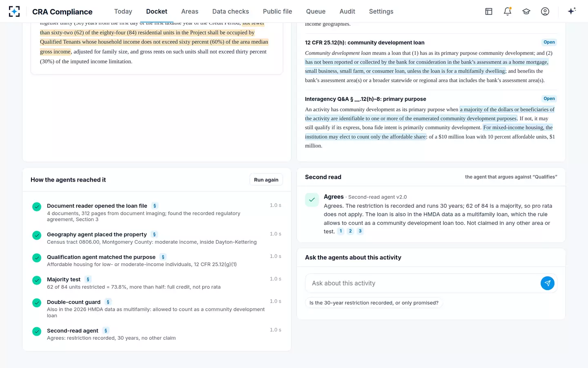This screenshot has height=368, width=588.
Task: Open the Interagency Q&A primary purpose citation
Action: point(549,99)
